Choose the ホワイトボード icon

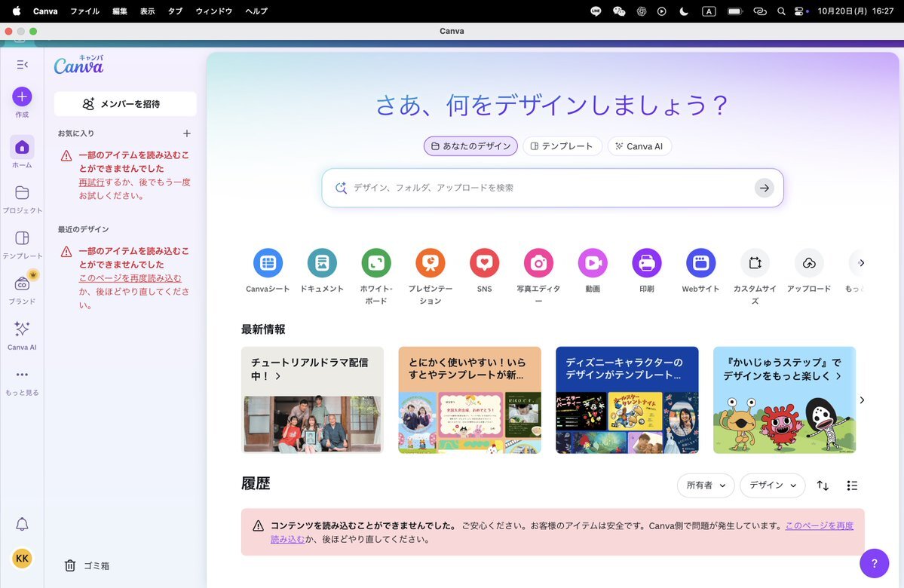pos(376,263)
